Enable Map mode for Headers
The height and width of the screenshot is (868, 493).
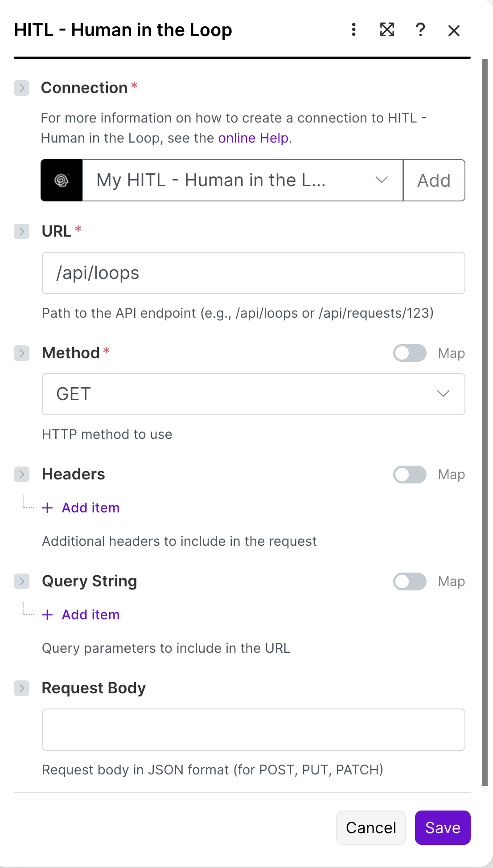click(409, 474)
